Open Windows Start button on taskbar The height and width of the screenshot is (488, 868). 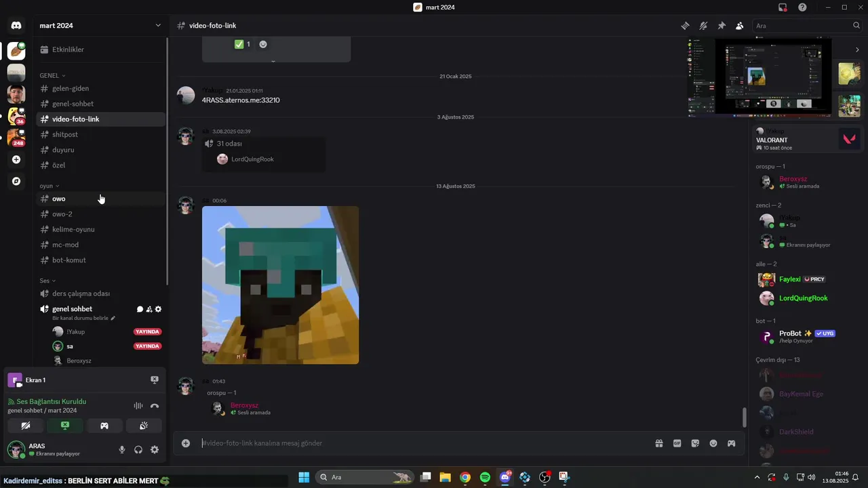pyautogui.click(x=304, y=477)
